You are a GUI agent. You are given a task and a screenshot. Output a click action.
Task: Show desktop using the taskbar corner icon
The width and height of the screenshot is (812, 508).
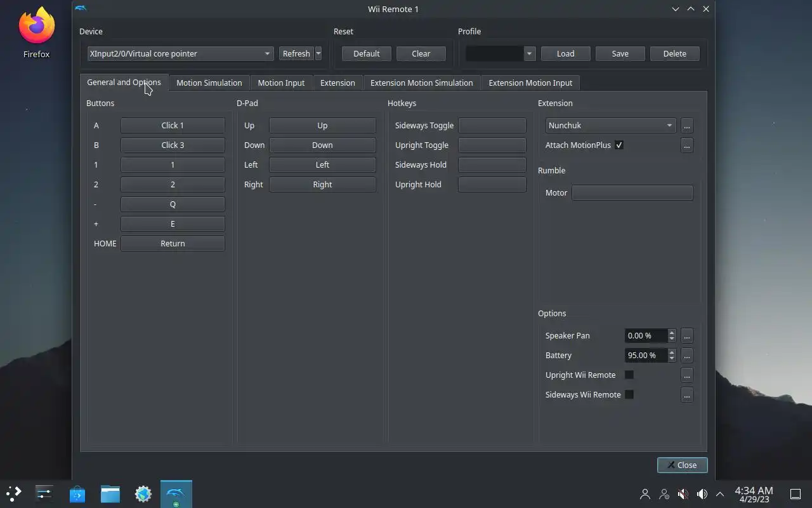795,494
